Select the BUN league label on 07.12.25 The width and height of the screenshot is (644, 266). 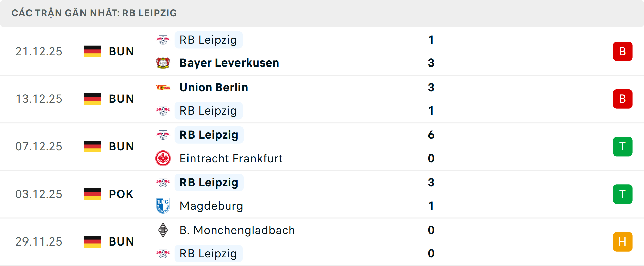(121, 146)
